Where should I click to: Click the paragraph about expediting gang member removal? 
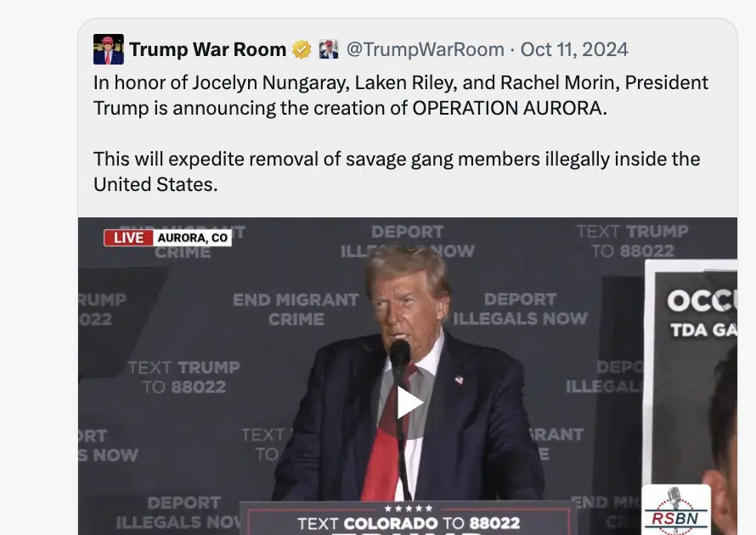click(x=397, y=172)
